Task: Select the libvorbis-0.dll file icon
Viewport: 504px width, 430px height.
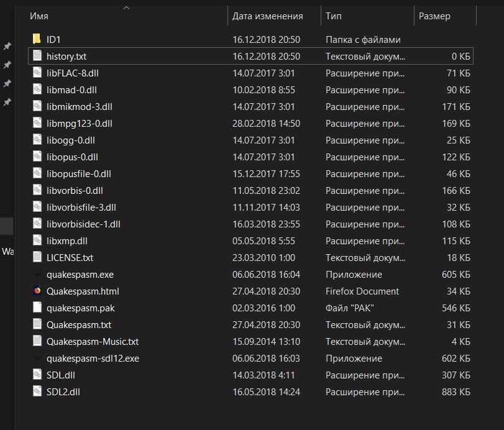Action: 37,190
